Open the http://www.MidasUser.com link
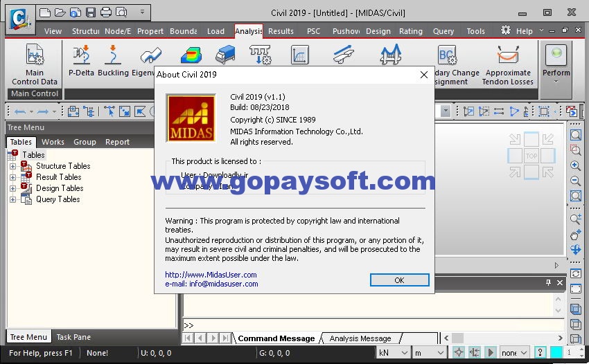The image size is (589, 364). tap(211, 275)
